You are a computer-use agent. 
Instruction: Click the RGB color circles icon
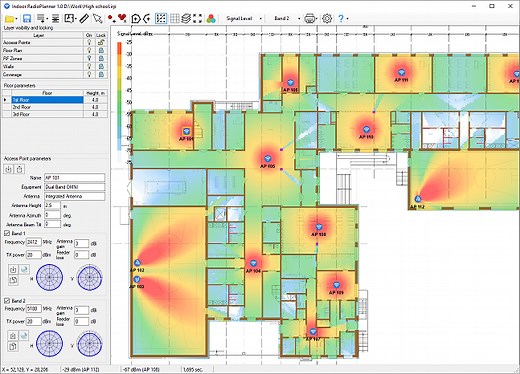pos(211,19)
